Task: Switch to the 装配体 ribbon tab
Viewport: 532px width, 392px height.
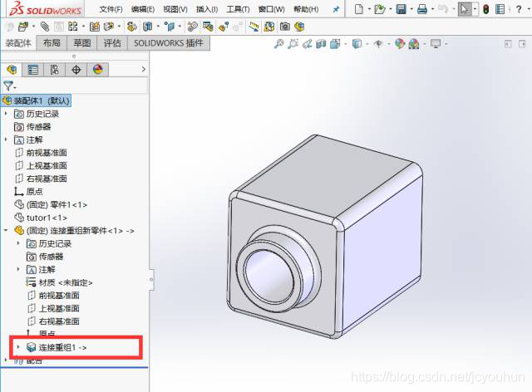Action: coord(18,43)
